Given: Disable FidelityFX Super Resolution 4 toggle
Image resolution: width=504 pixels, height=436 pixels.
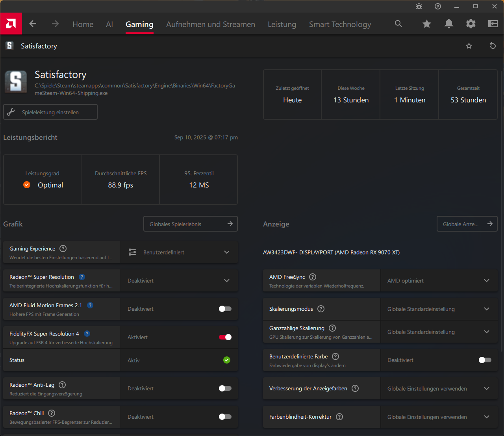Looking at the screenshot, I should pyautogui.click(x=225, y=337).
